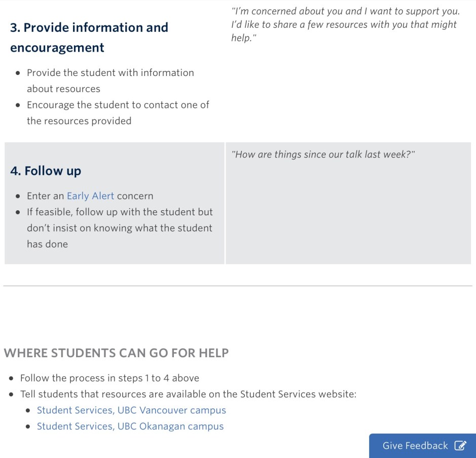Click the pencil icon on Give Feedback

(460, 446)
